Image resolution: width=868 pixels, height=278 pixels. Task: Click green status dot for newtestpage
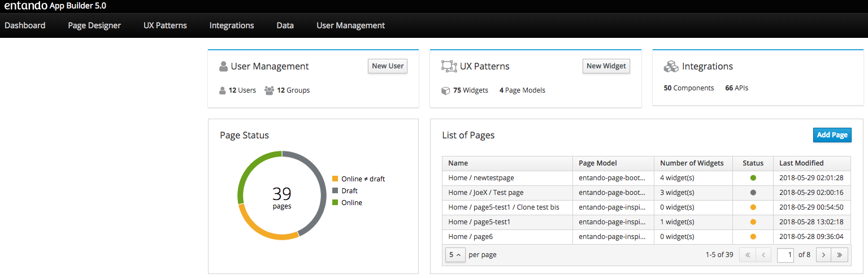pos(753,178)
